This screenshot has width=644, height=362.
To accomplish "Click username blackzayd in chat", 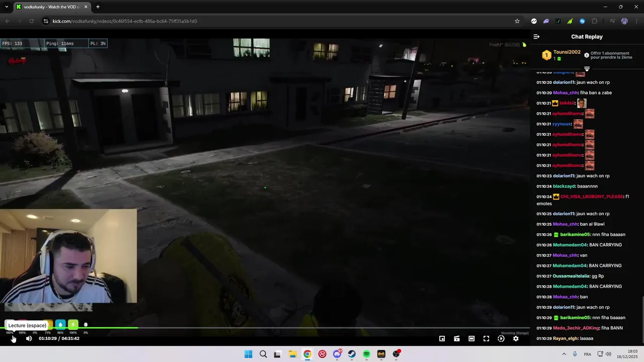I will [565, 186].
